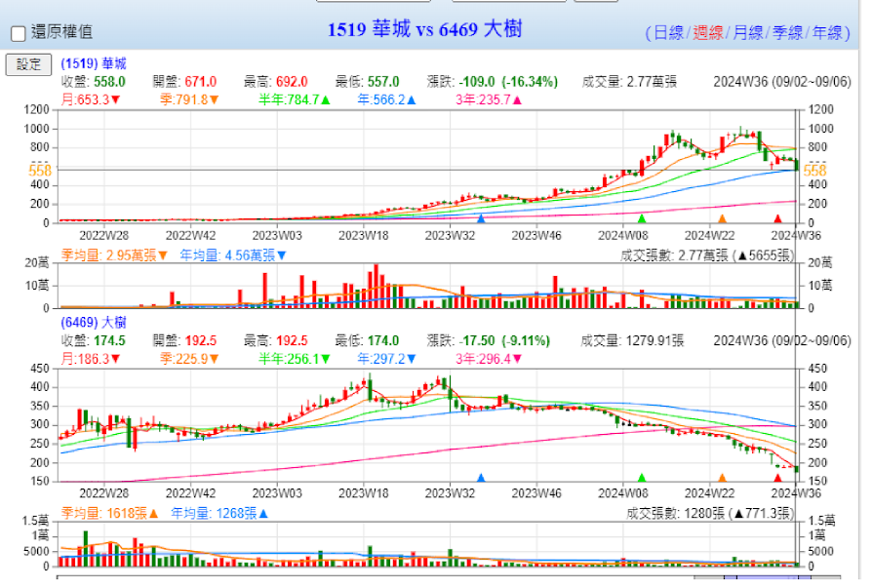Click 大樹 closing price 174.5
Screen dimensions: 872x588
click(109, 340)
